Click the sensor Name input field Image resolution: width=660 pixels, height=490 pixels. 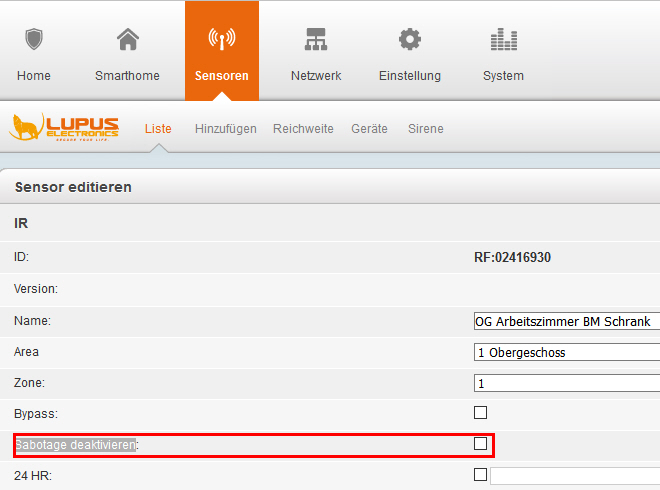pos(566,321)
